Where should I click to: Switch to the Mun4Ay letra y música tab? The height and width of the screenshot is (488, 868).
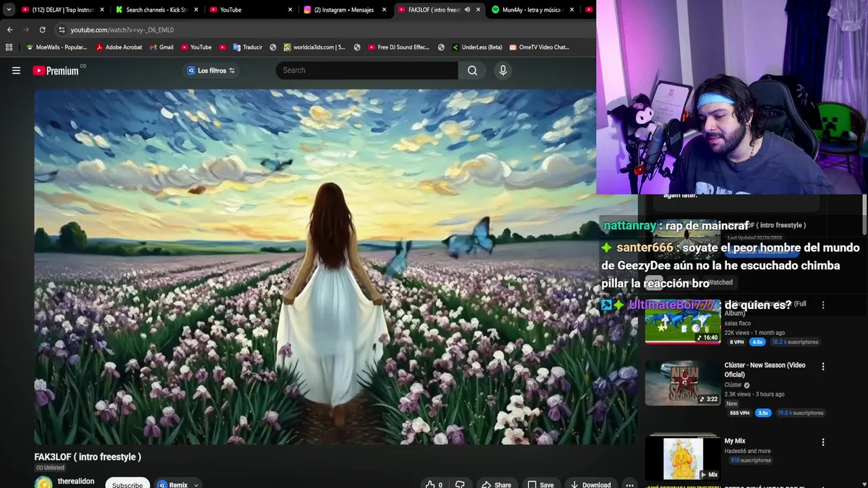tap(532, 9)
